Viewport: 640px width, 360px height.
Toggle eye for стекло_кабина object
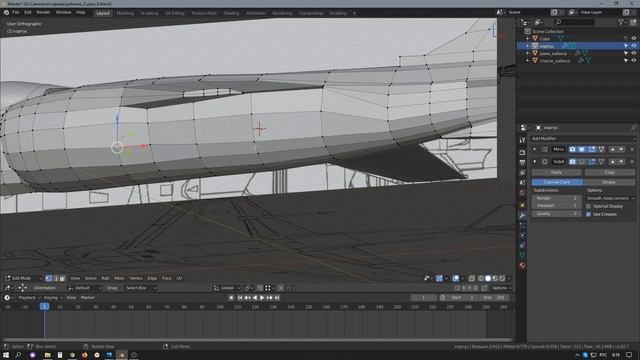click(x=633, y=60)
